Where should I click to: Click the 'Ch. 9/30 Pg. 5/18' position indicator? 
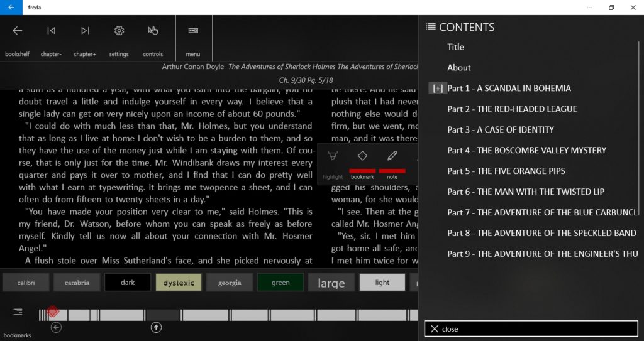click(x=306, y=80)
